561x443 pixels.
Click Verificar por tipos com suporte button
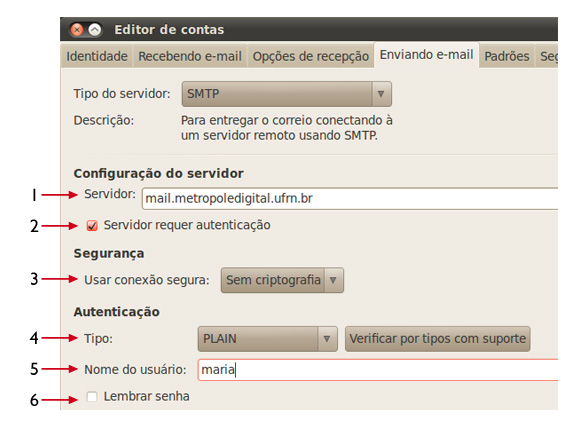pyautogui.click(x=438, y=339)
